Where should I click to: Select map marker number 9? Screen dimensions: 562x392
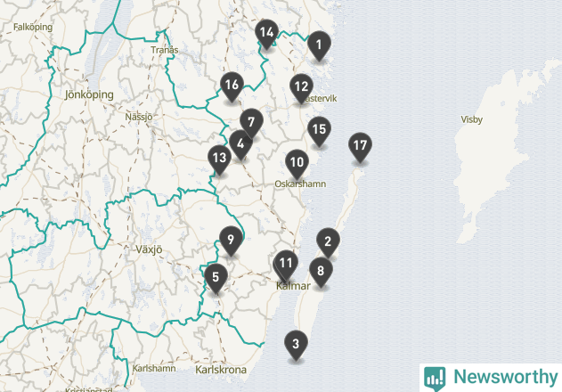point(231,241)
